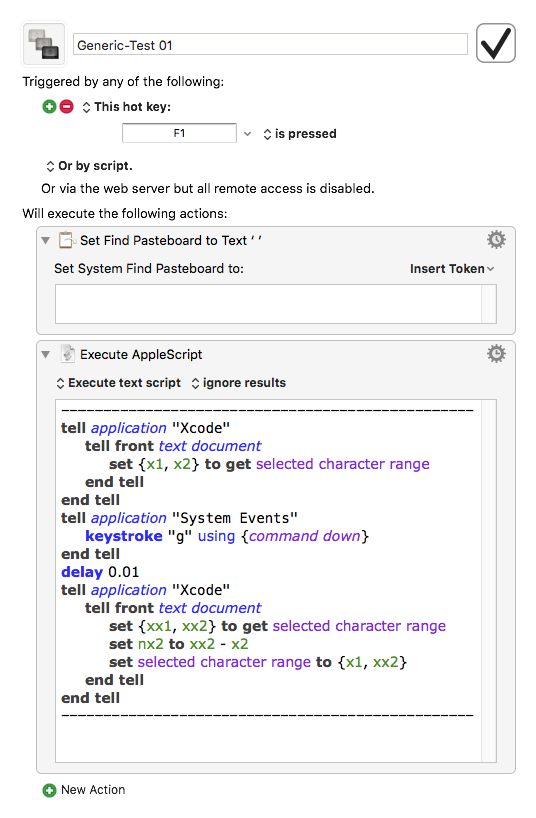Add a New Action with the green plus
This screenshot has height=818, width=536.
click(49, 790)
